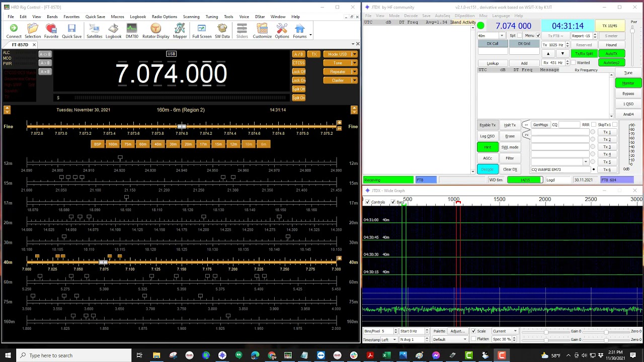The height and width of the screenshot is (362, 644).
Task: Open the DStar menu in HRD
Action: [260, 17]
